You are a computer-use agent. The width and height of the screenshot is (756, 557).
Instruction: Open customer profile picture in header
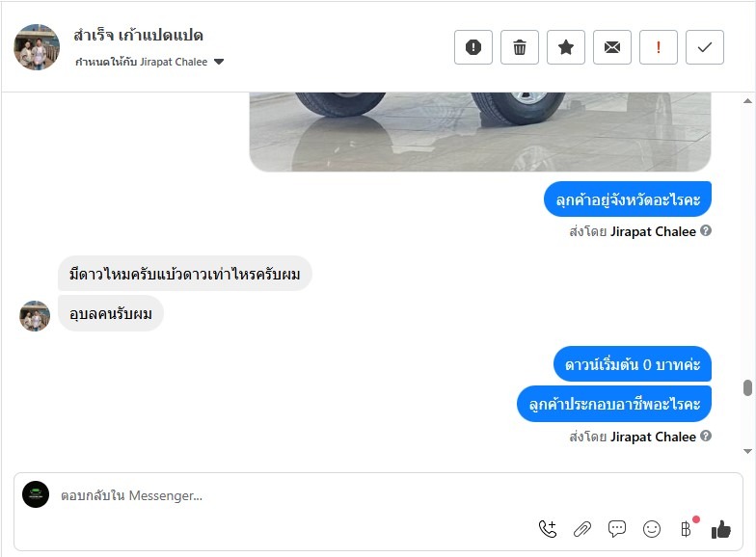pyautogui.click(x=37, y=47)
